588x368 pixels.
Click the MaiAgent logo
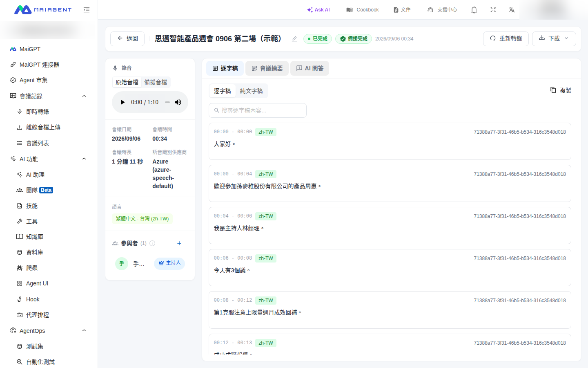pyautogui.click(x=43, y=10)
